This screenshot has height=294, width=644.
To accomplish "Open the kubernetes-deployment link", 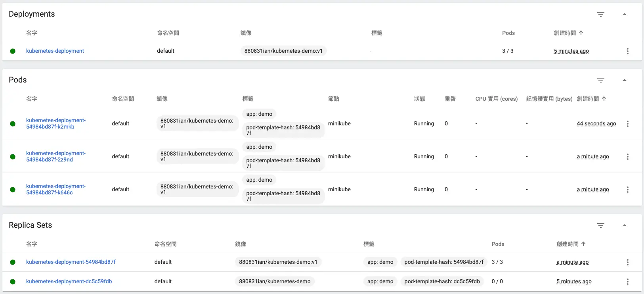I will (55, 51).
